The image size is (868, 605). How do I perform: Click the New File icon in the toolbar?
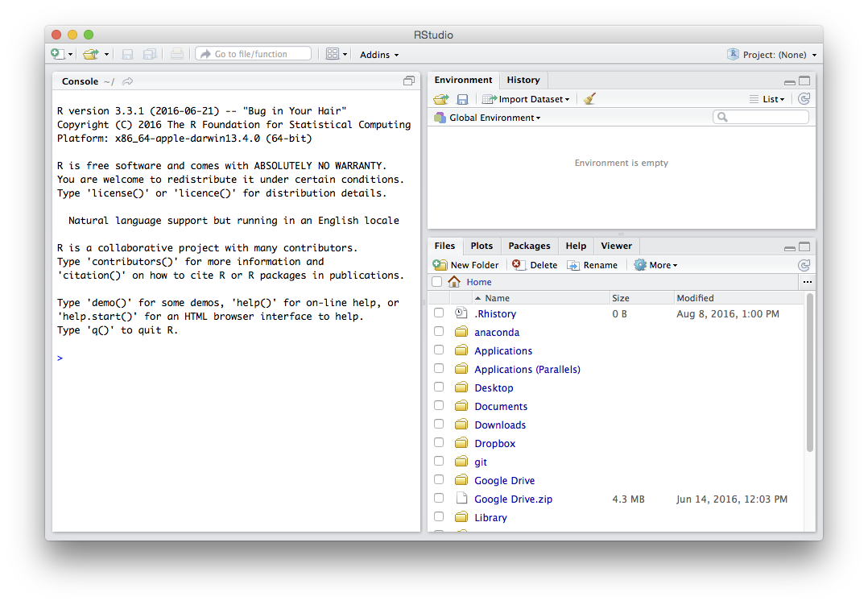pyautogui.click(x=57, y=54)
